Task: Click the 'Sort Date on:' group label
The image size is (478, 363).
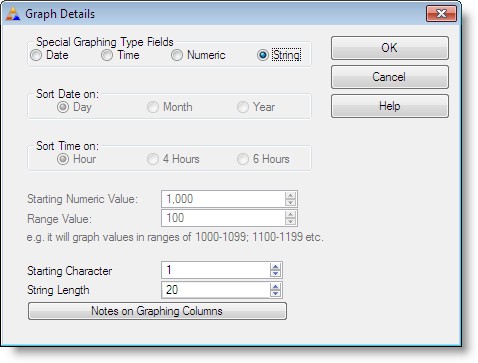Action: click(x=67, y=94)
